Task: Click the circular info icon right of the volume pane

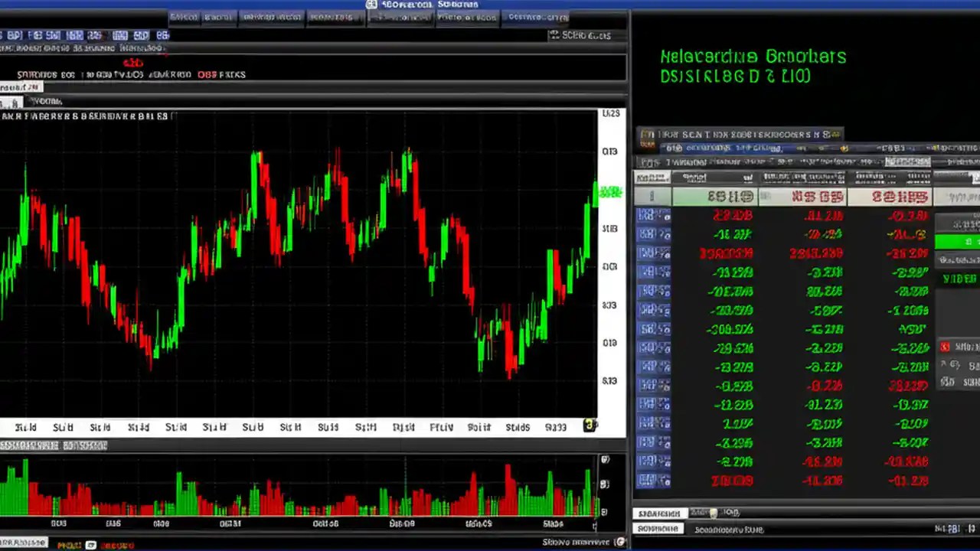Action: click(x=604, y=458)
